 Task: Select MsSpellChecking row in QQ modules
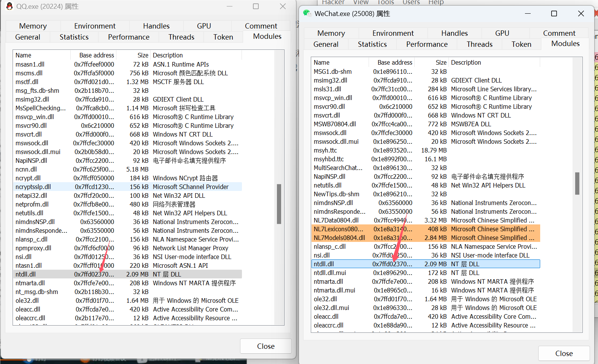127,108
